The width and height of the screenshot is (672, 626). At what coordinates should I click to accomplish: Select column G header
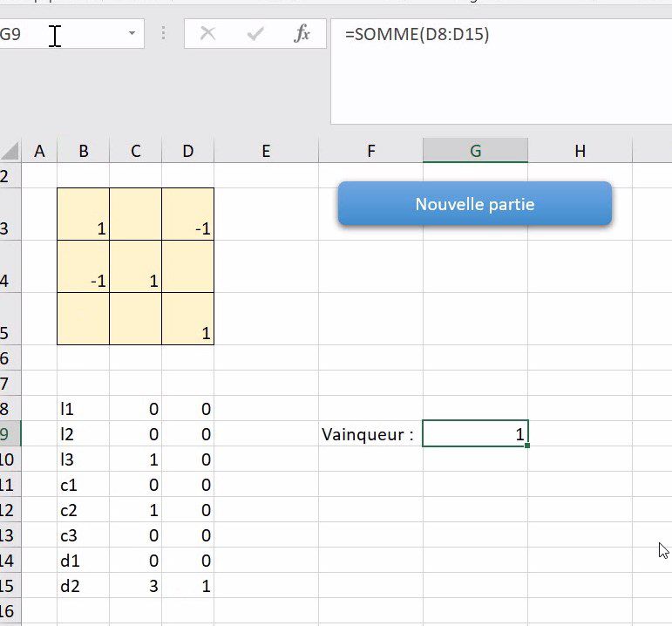(x=475, y=151)
